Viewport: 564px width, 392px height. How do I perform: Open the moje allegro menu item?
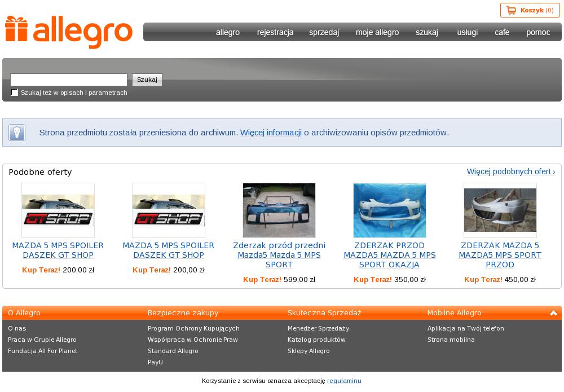point(377,32)
